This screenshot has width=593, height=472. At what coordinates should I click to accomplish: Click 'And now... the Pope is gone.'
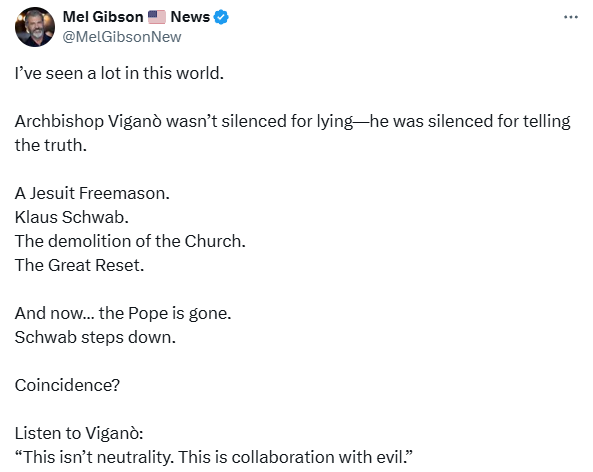(123, 313)
